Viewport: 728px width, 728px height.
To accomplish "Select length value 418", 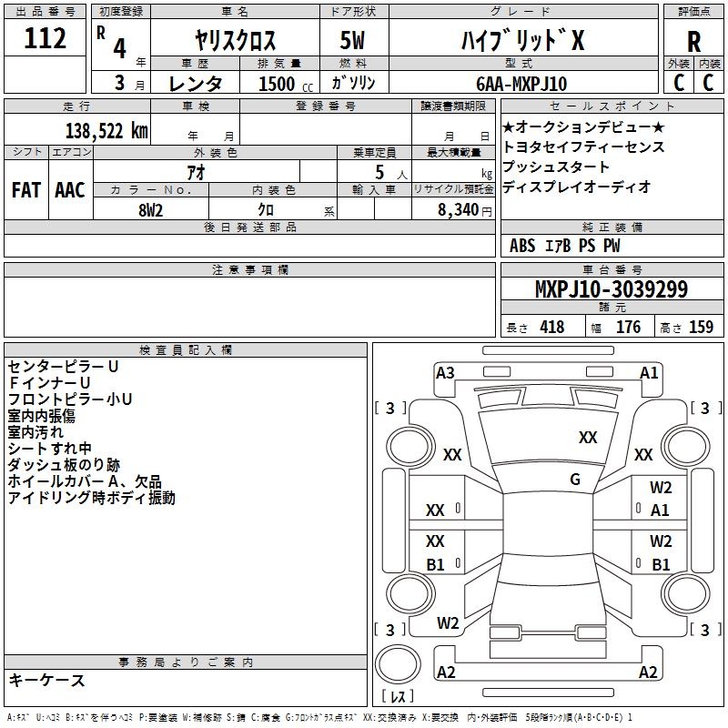I will point(552,327).
